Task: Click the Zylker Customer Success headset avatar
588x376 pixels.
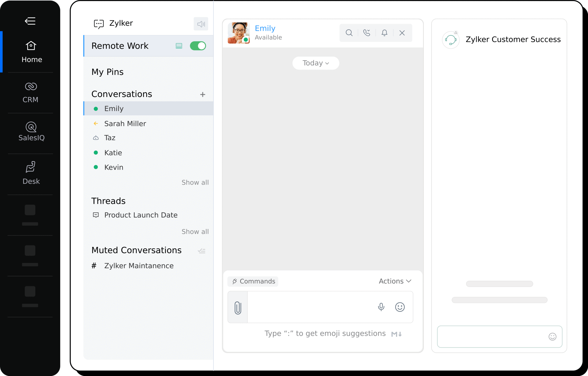Action: (x=450, y=40)
